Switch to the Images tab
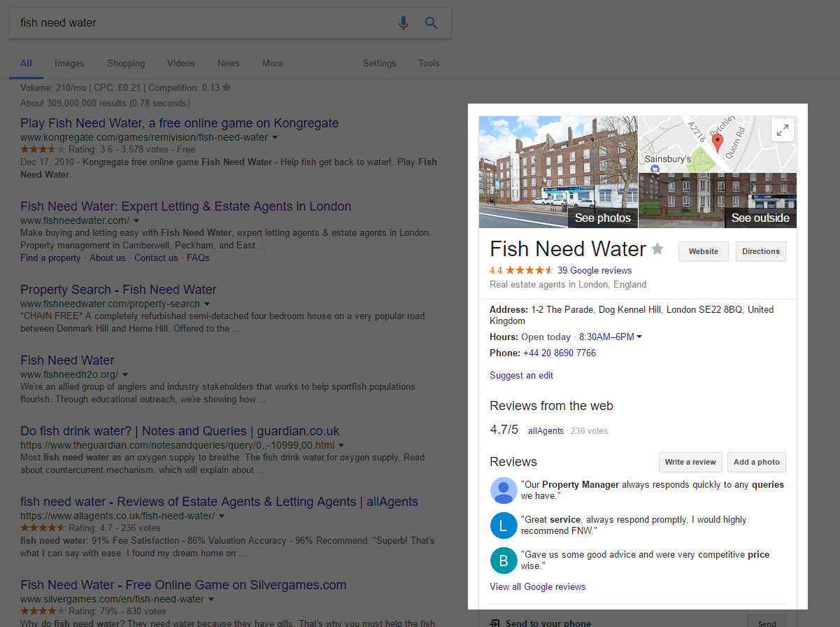 click(x=69, y=63)
